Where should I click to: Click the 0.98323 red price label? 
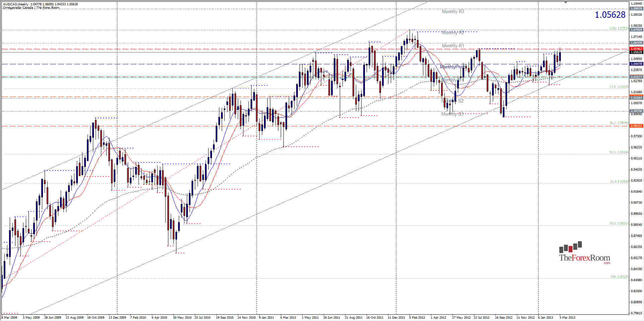(x=635, y=126)
